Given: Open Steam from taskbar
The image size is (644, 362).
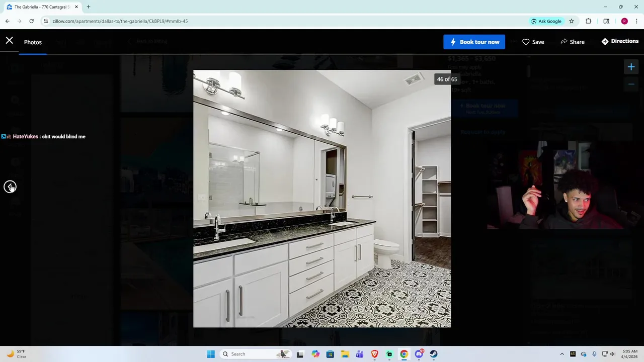Looking at the screenshot, I should (x=434, y=354).
